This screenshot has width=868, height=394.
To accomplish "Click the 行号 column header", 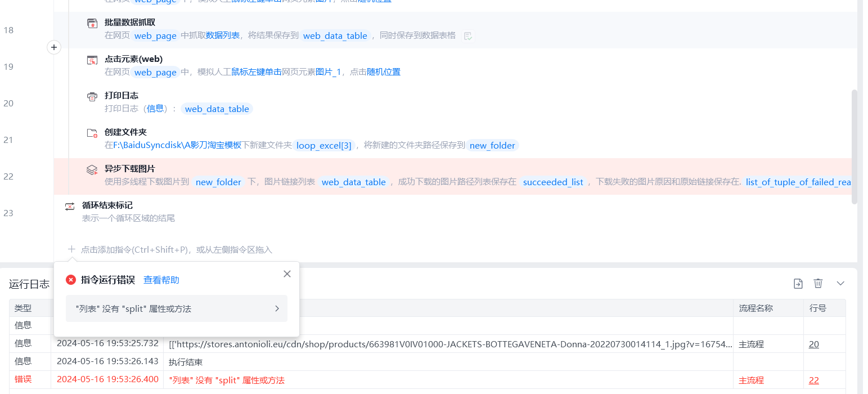I will click(818, 308).
